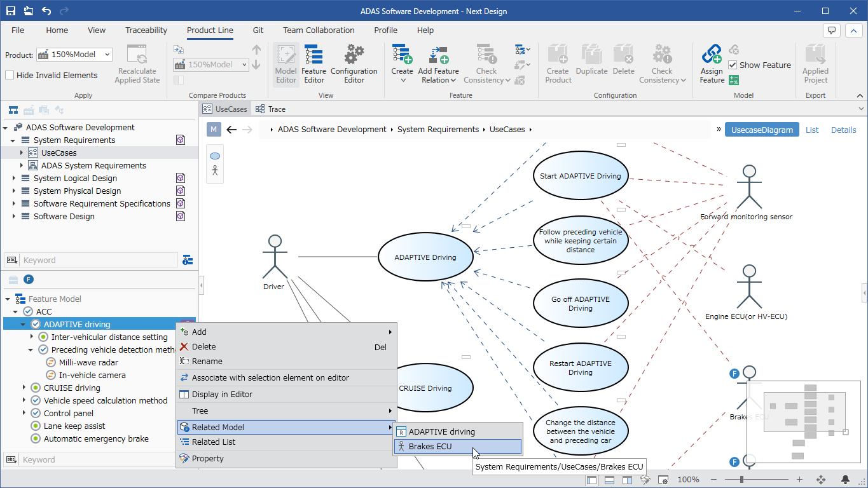The width and height of the screenshot is (868, 488).
Task: Click the blue F feature badge icon
Action: tap(28, 279)
